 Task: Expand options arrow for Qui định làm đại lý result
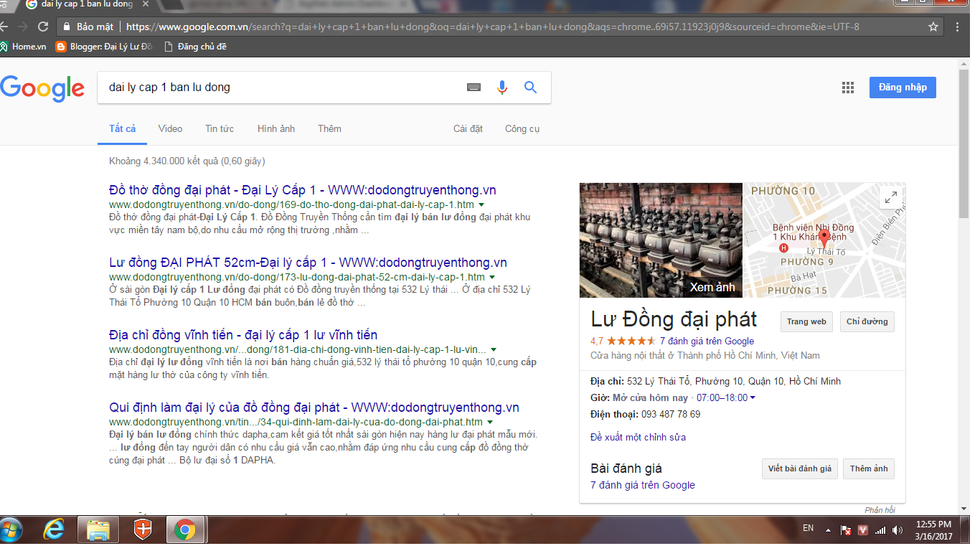tap(490, 422)
